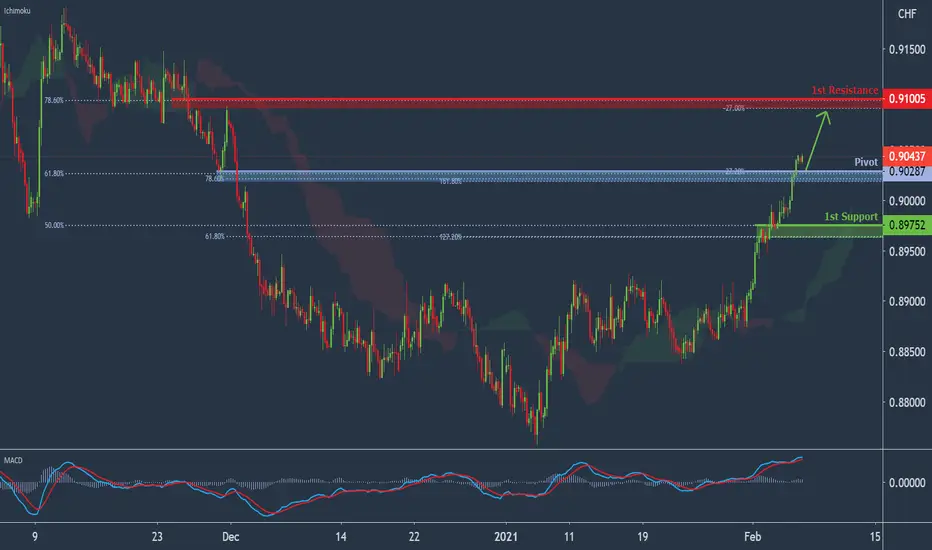The image size is (932, 550).
Task: Select the 1st Support label
Action: pyautogui.click(x=851, y=216)
